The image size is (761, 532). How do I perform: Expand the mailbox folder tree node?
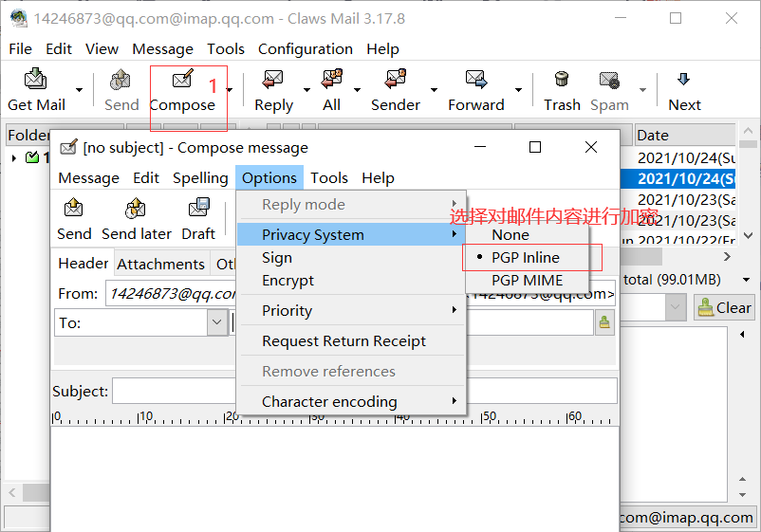coord(14,157)
